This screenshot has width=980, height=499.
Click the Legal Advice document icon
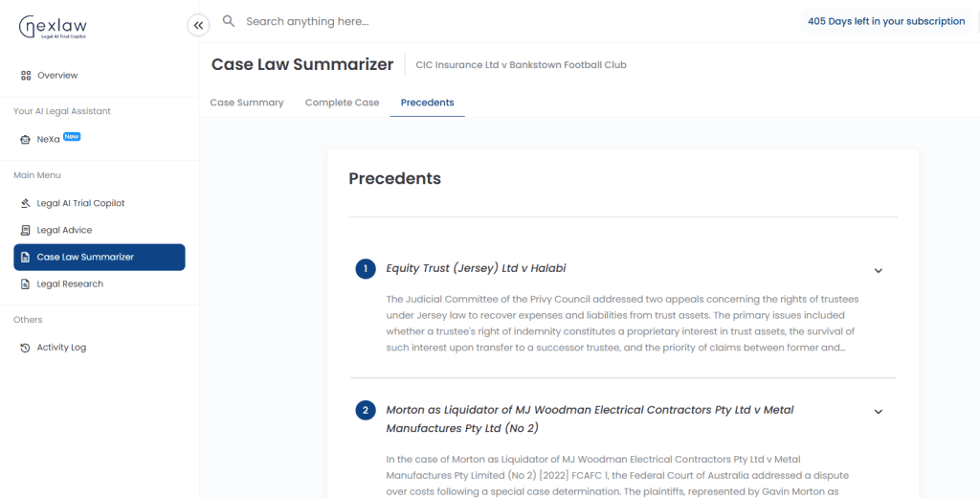point(26,230)
